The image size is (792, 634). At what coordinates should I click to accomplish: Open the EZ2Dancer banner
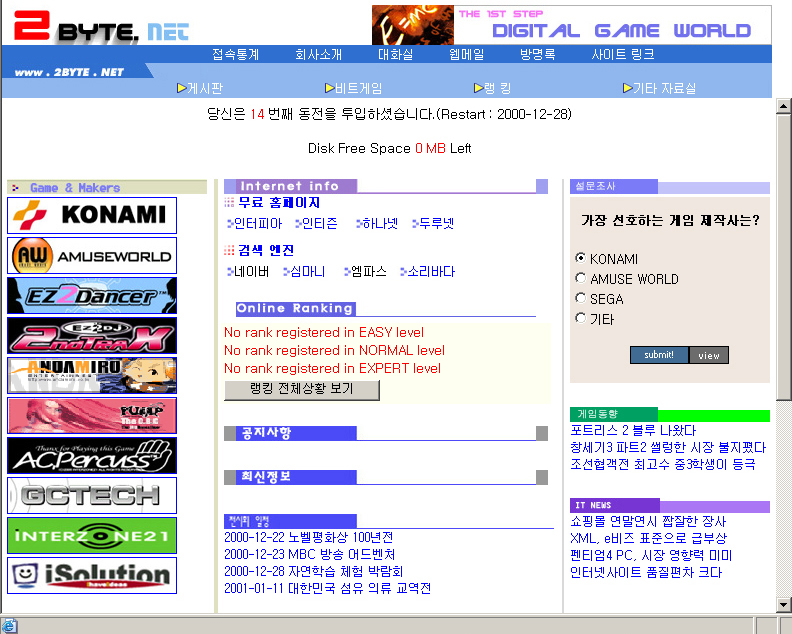click(92, 296)
